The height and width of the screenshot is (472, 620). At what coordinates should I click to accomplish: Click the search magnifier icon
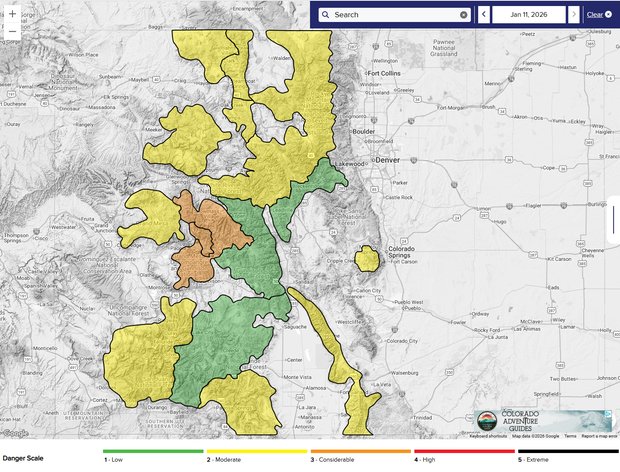326,15
